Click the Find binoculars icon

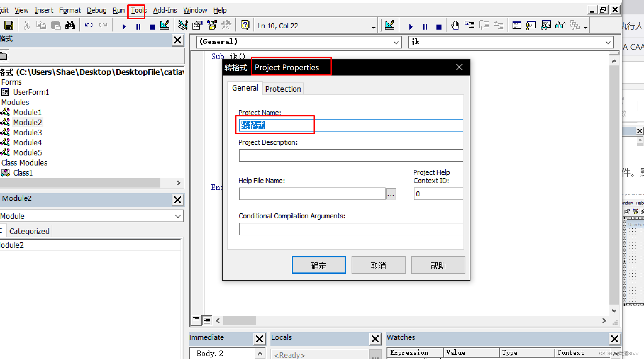(x=70, y=25)
